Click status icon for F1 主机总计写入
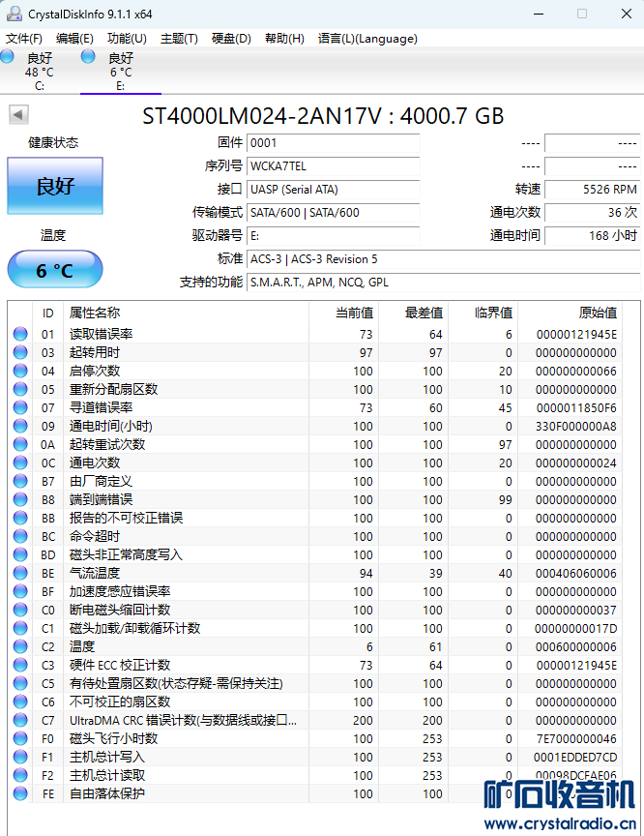Image resolution: width=644 pixels, height=836 pixels. [20, 757]
